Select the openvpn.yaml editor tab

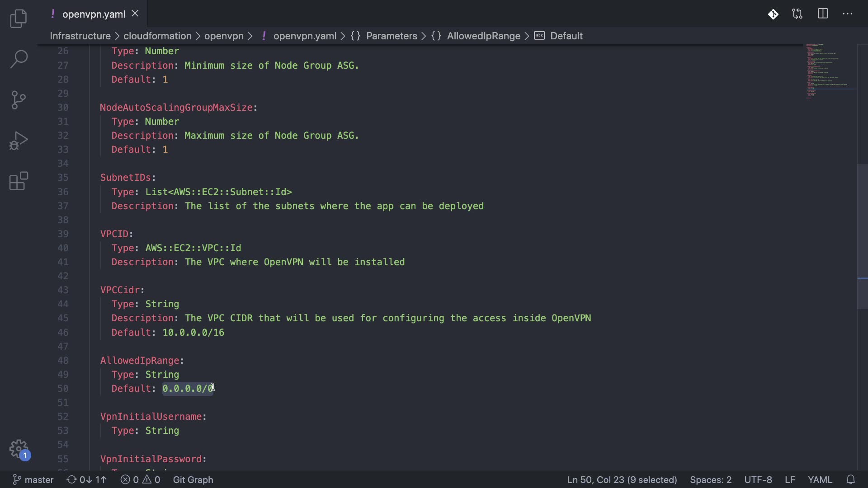pos(93,14)
